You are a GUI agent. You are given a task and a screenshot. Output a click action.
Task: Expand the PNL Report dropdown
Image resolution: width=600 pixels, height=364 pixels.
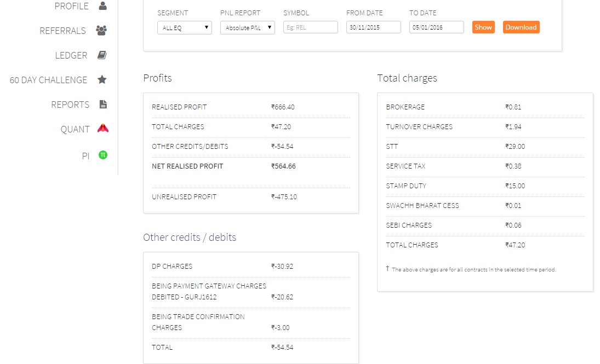[x=248, y=27]
